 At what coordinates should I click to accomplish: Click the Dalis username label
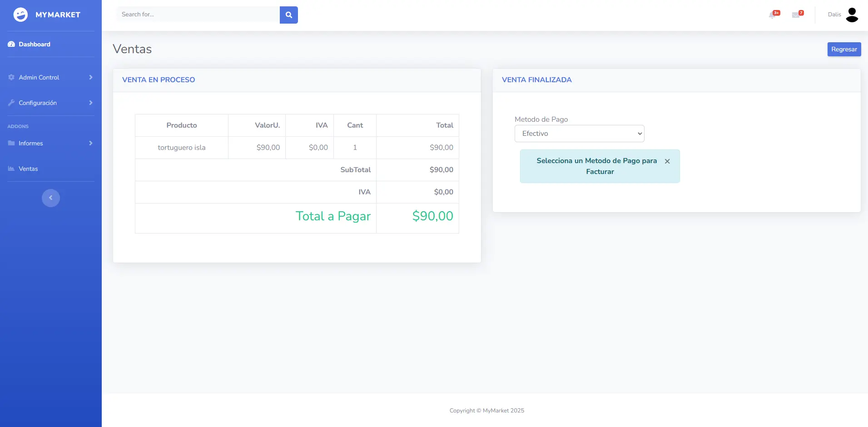coord(834,15)
